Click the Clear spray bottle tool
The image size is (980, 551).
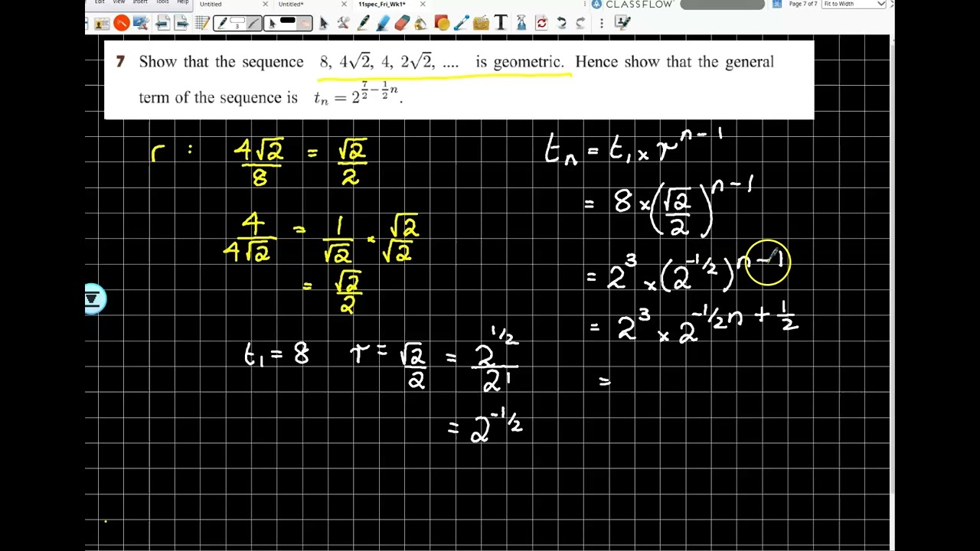[x=521, y=24]
